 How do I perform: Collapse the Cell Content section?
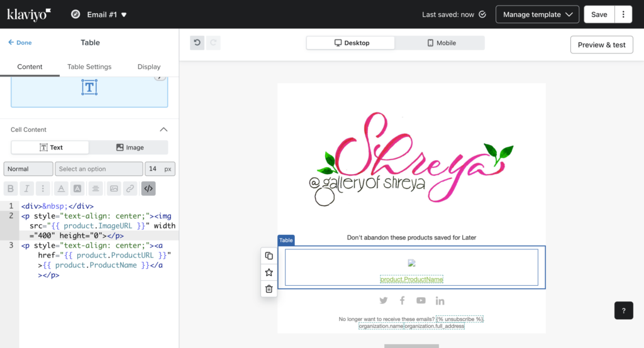[164, 129]
